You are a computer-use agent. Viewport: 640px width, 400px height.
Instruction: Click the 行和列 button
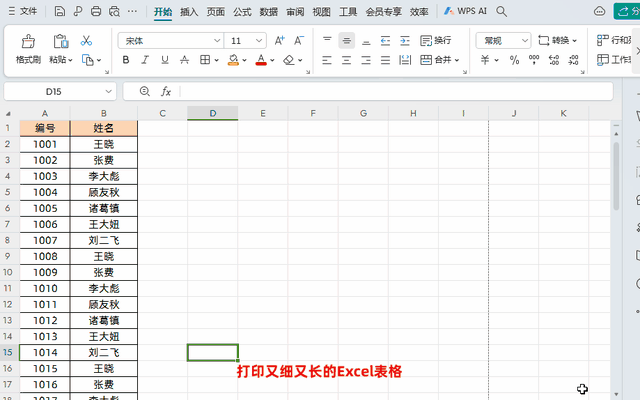click(x=614, y=40)
